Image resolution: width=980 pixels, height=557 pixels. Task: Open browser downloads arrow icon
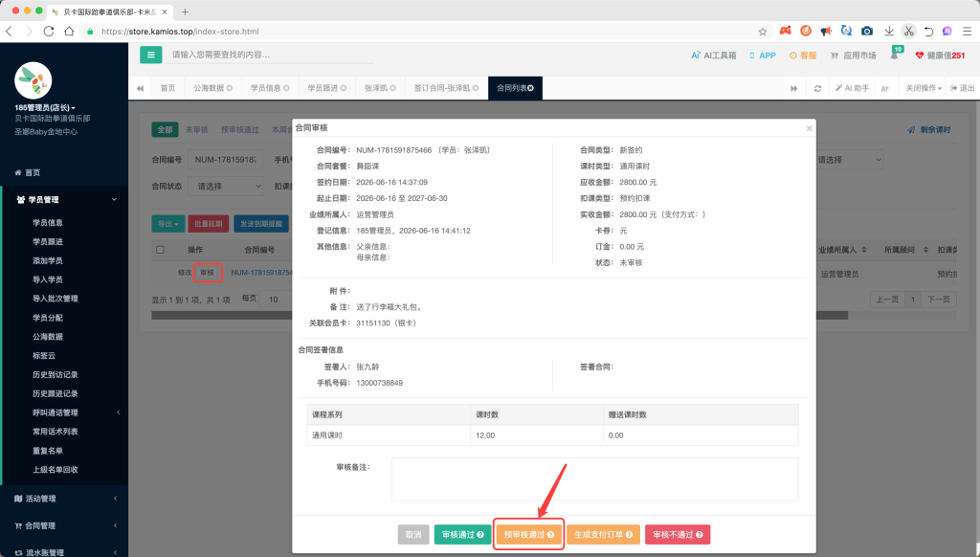889,31
